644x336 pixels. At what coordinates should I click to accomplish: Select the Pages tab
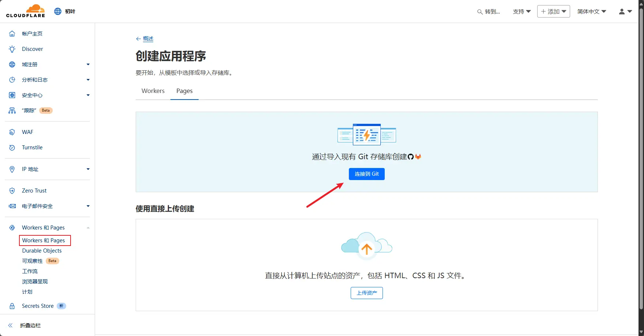(184, 91)
